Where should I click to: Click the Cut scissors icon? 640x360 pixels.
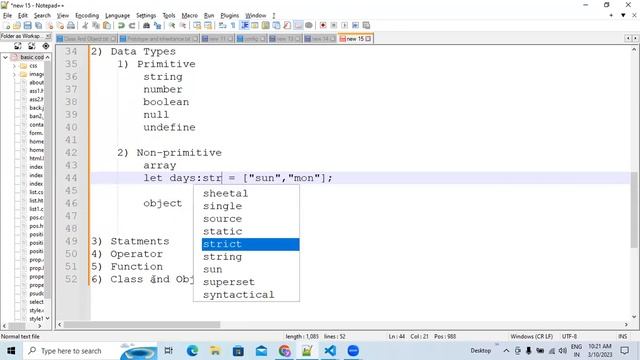[85, 25]
